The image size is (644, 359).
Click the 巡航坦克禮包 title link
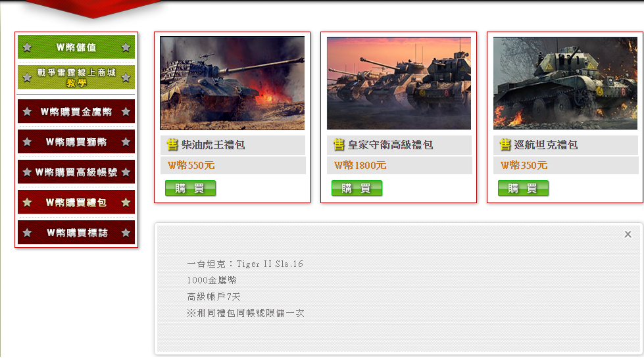(546, 145)
